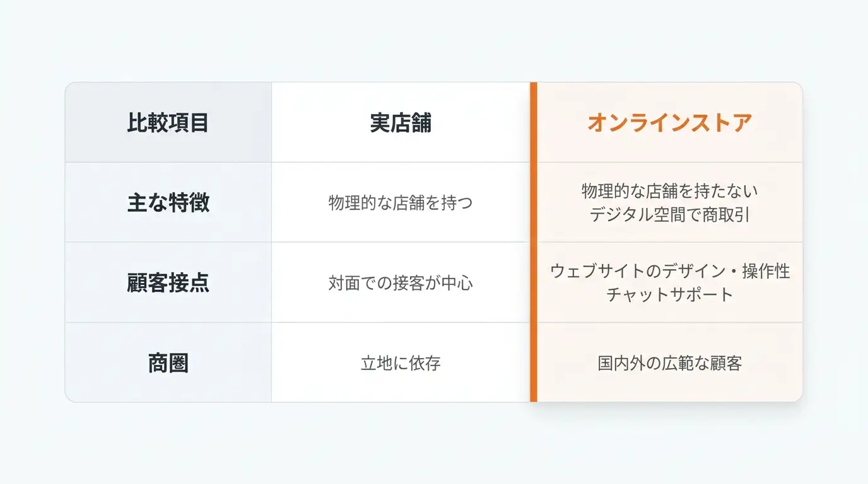Image resolution: width=868 pixels, height=484 pixels.
Task: Select the cell 対面での接客が中心
Action: point(401,283)
